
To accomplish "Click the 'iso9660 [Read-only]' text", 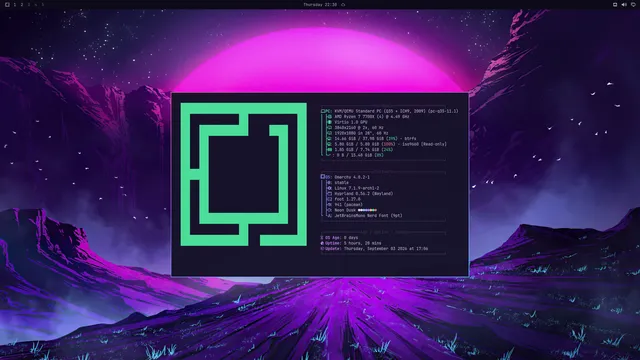I will (x=424, y=144).
